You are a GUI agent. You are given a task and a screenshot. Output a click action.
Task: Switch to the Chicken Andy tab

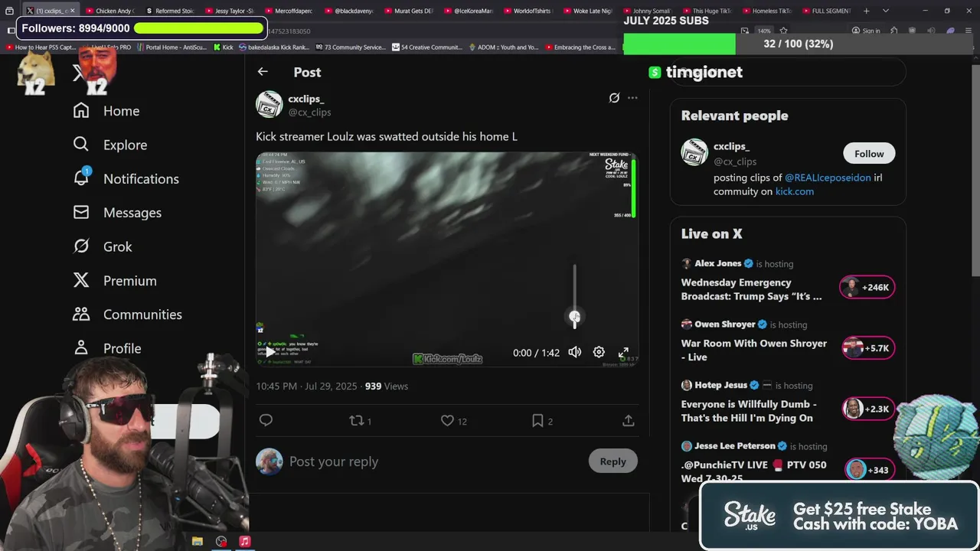[x=110, y=11]
